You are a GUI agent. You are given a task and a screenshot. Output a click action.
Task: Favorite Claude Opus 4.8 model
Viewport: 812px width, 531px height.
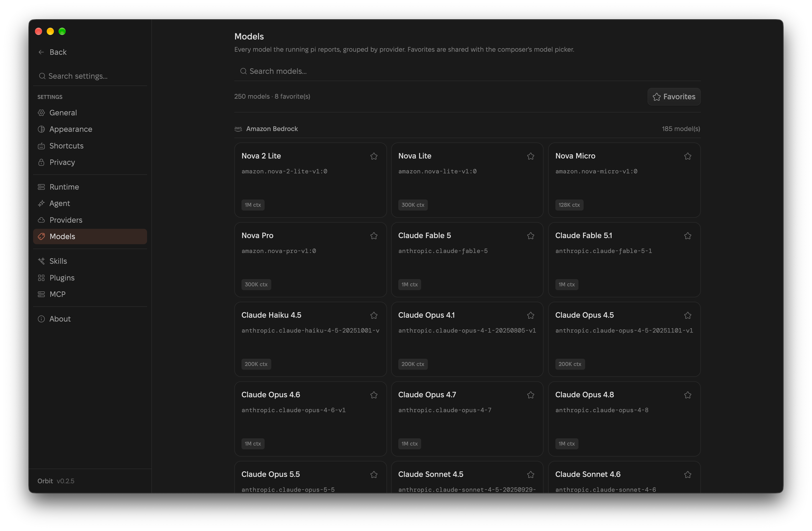[x=688, y=395]
